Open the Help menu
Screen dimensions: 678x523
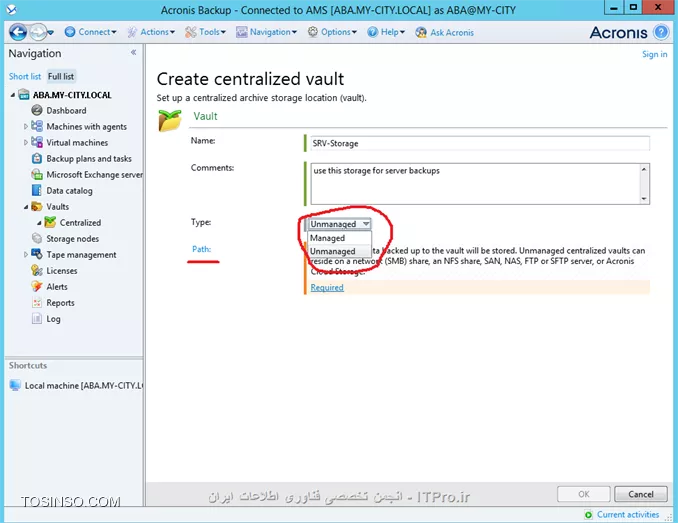[386, 32]
